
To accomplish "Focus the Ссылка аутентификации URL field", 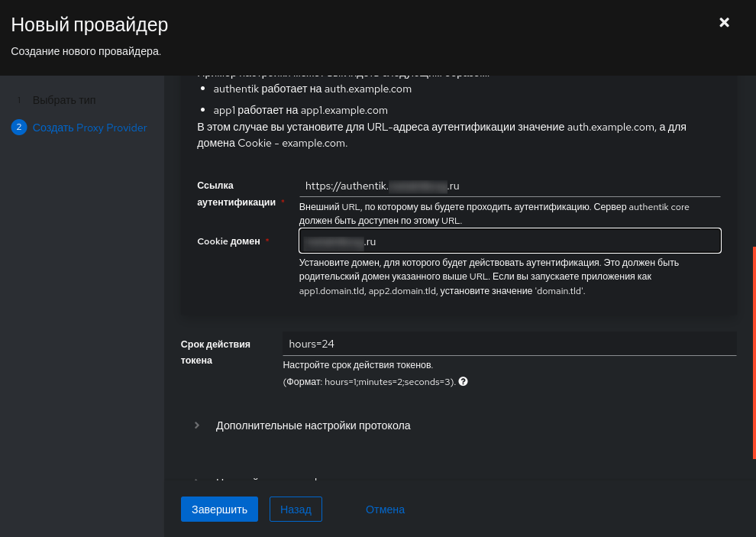I will (x=509, y=186).
